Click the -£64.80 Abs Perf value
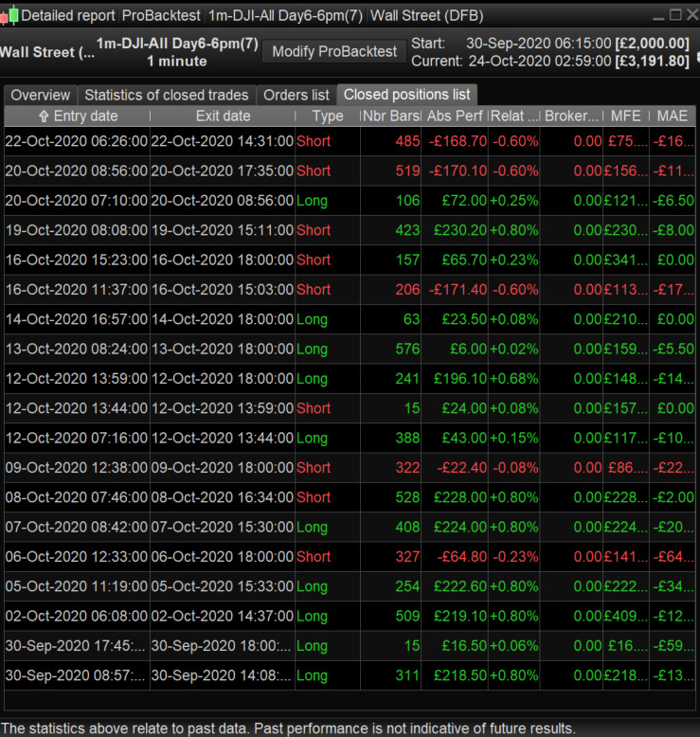The width and height of the screenshot is (700, 737). [x=461, y=556]
